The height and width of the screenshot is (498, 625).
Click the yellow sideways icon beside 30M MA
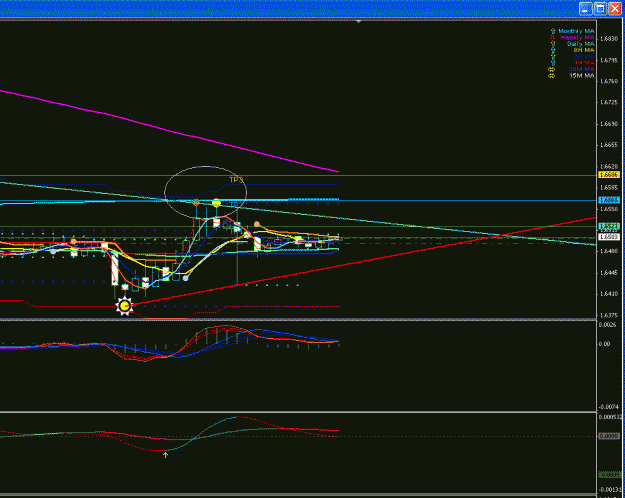[552, 69]
